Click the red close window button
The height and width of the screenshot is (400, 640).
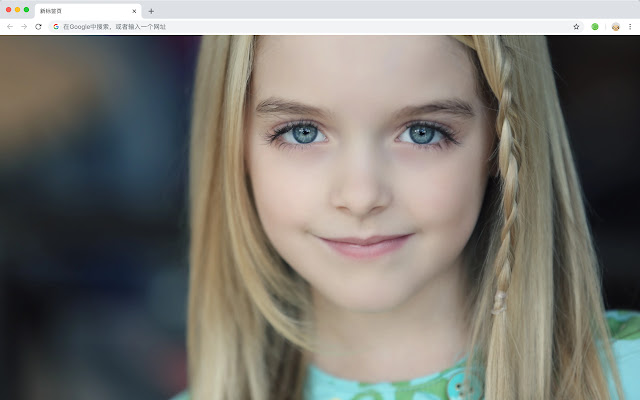click(x=9, y=9)
